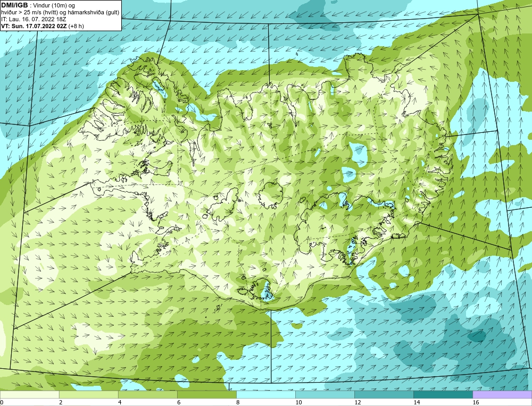Click the 2–4 m/s light green legend swatch
532x406 pixels.
tap(88, 394)
